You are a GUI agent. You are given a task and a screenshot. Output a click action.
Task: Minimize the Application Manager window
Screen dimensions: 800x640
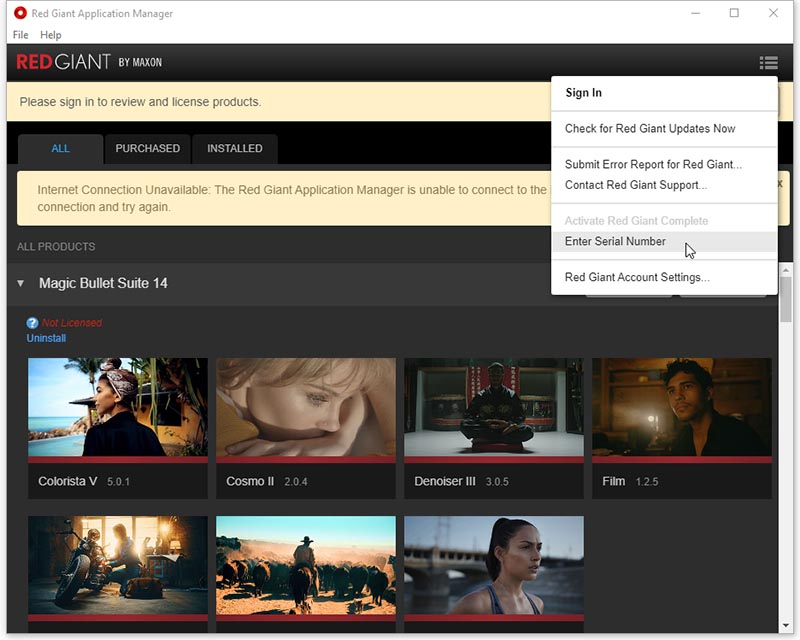click(x=695, y=13)
